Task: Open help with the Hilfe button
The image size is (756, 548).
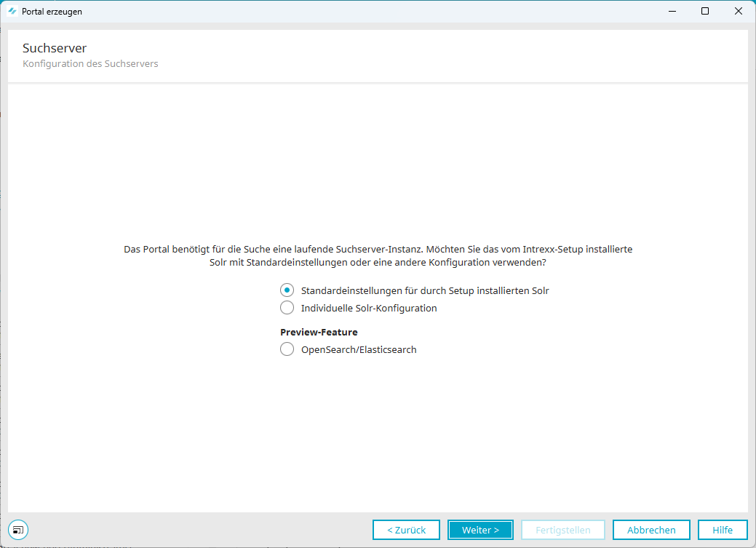Action: click(x=723, y=530)
